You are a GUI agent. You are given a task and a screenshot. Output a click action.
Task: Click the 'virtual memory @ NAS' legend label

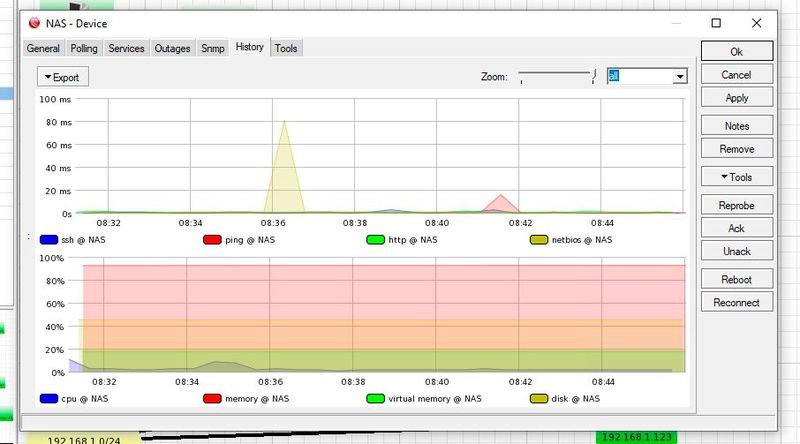[x=435, y=399]
